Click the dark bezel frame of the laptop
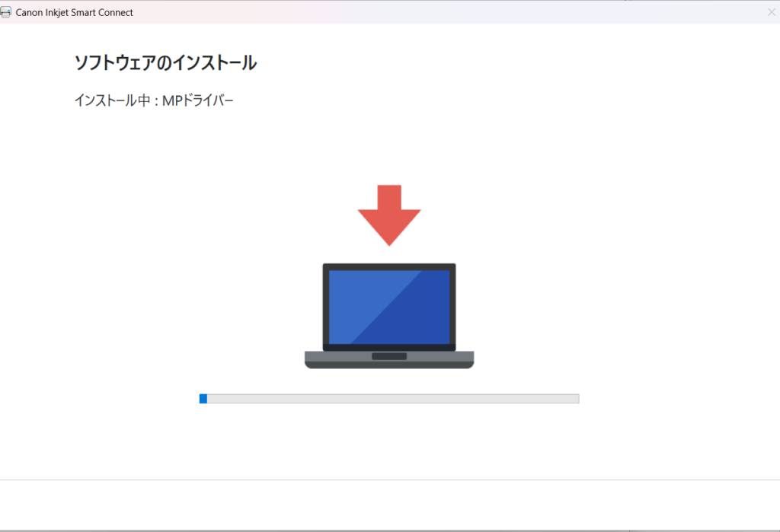Viewport: 780px width, 532px height. [x=389, y=267]
